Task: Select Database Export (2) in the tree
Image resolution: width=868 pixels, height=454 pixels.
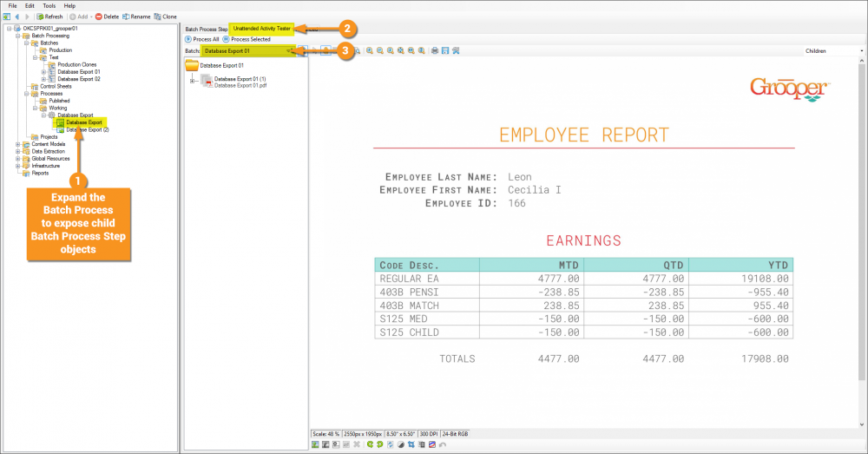Action: click(88, 129)
